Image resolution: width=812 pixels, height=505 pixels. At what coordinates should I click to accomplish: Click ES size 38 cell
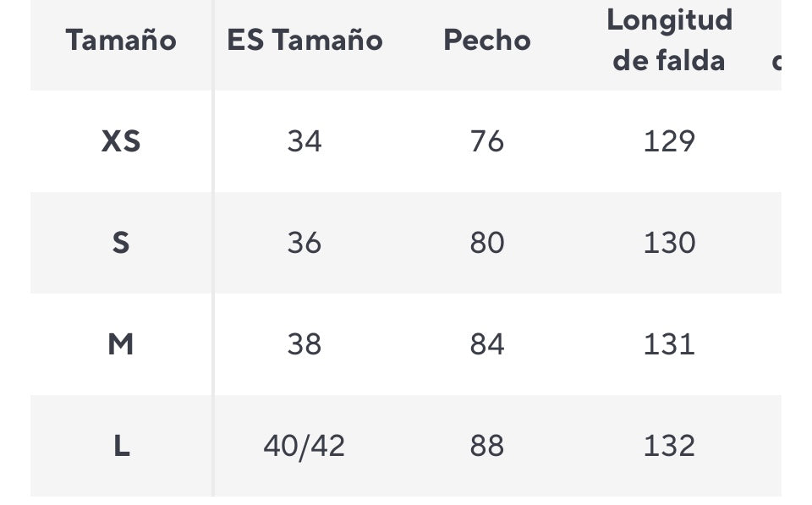[304, 344]
